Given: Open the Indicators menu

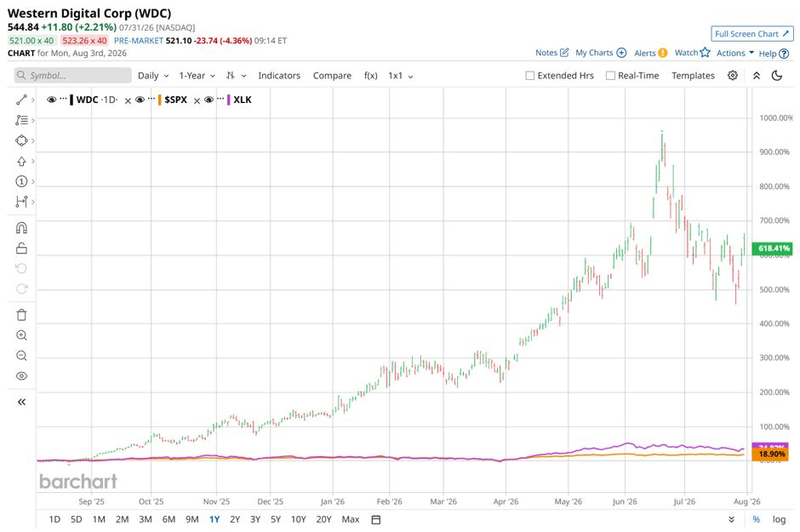Looking at the screenshot, I should (279, 76).
